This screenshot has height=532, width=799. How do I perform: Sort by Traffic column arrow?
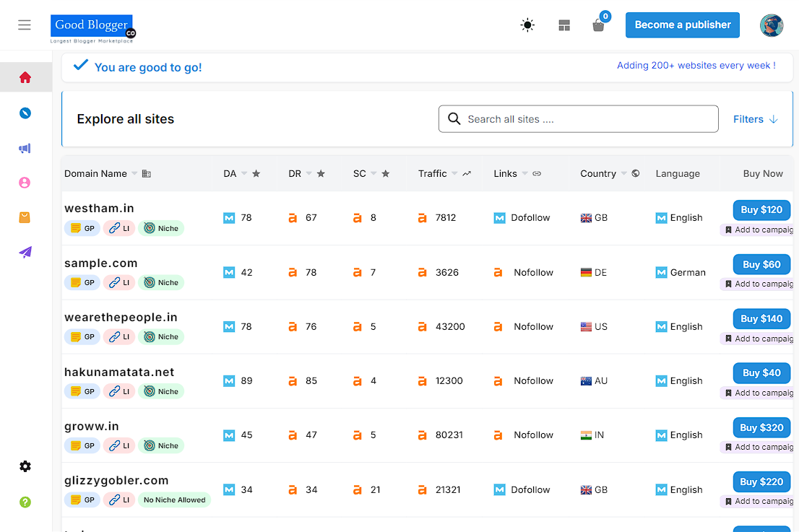(x=454, y=173)
